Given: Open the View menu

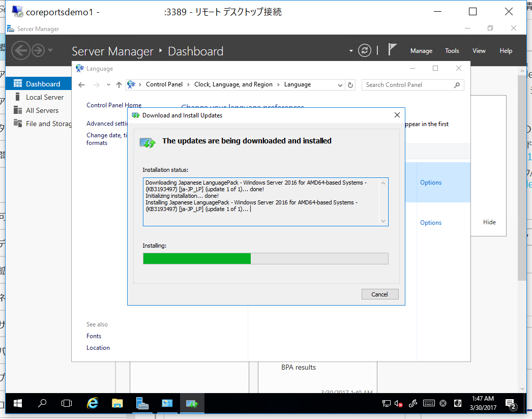Looking at the screenshot, I should pyautogui.click(x=479, y=50).
